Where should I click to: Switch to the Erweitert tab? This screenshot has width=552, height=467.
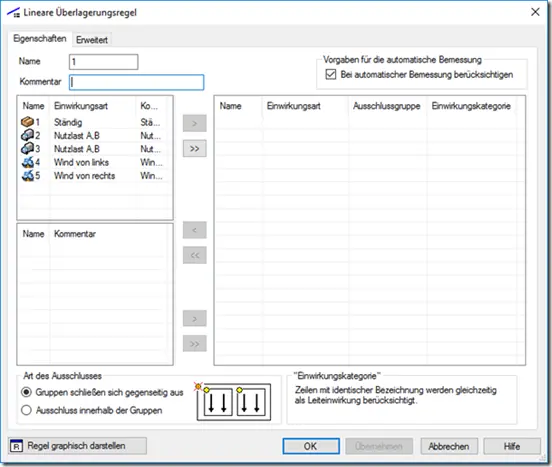pos(92,40)
